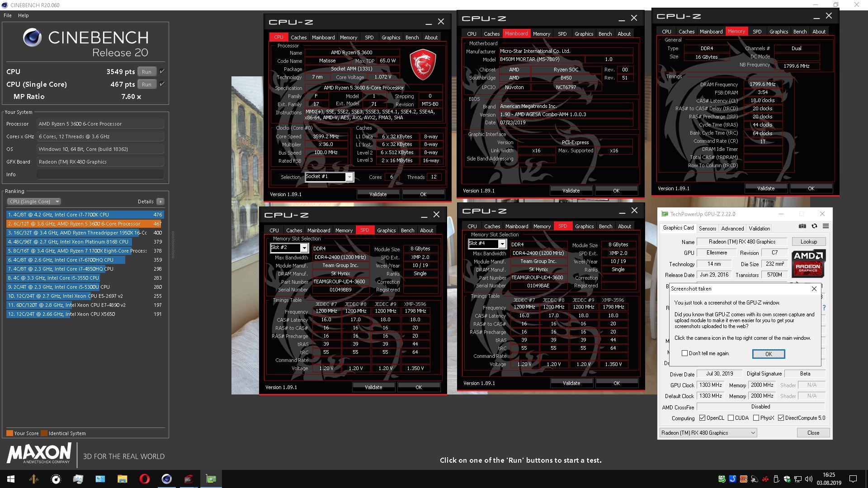Toggle the PhysX checkbox in GPU-Z
Screen dimensions: 868x488
(x=756, y=418)
